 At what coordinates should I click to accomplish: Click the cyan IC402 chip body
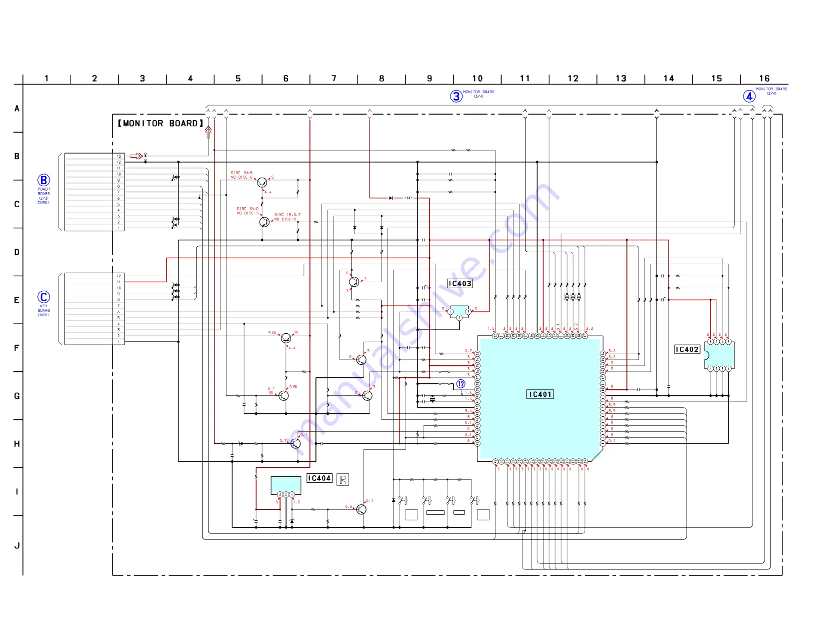pos(719,355)
